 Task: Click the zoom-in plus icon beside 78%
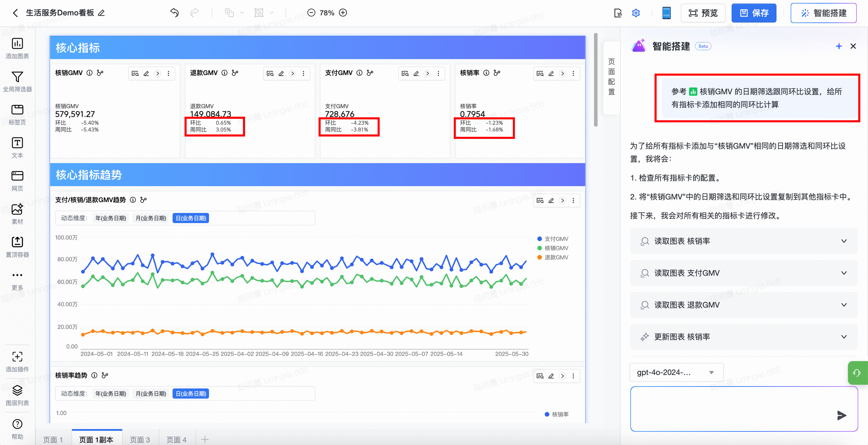343,13
